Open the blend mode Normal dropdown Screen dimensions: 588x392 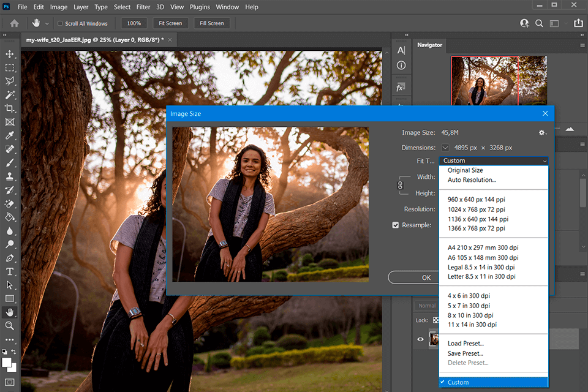tap(427, 306)
